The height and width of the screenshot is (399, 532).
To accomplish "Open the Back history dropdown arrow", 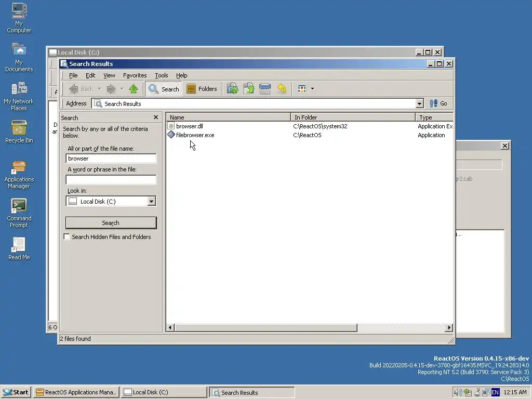I will 99,89.
